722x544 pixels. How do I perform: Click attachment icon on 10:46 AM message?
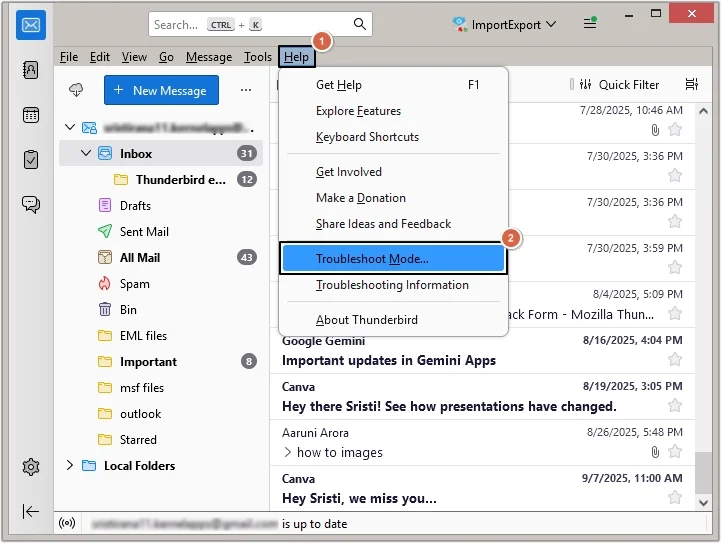(655, 130)
